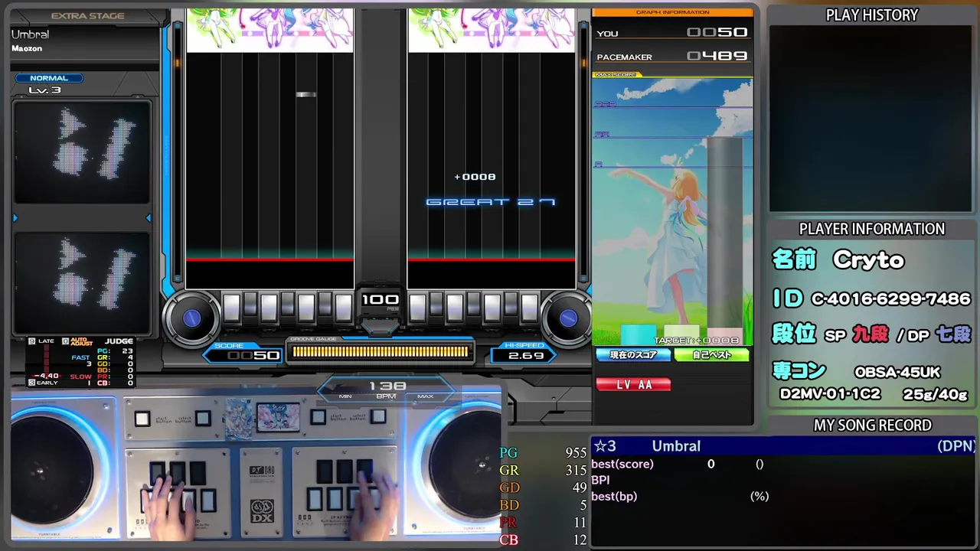Image resolution: width=980 pixels, height=551 pixels.
Task: Click the SP 九段 rank
Action: [856, 334]
